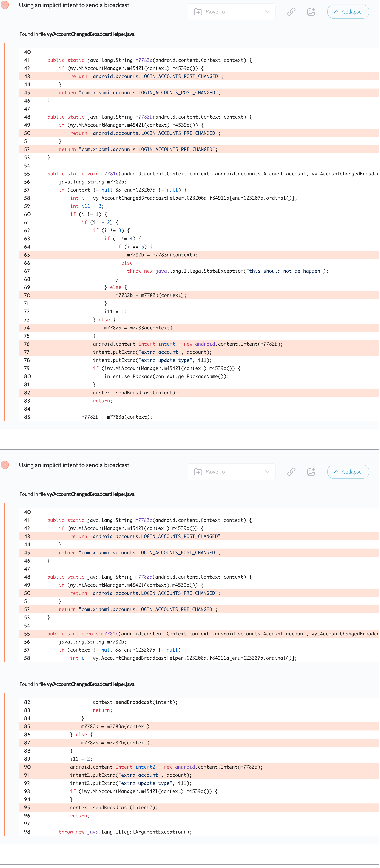Click file name above the line 82 snippet

pos(90,684)
